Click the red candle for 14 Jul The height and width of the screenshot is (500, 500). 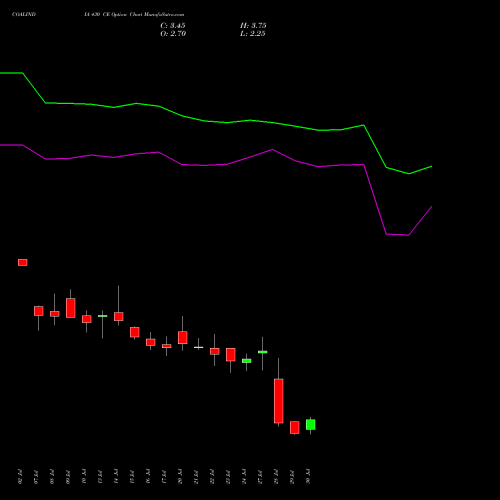119,316
